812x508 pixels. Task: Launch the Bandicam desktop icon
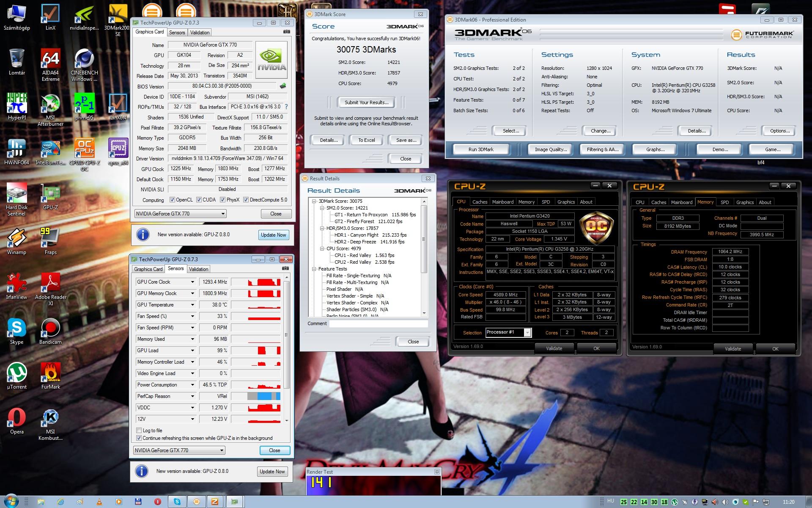pyautogui.click(x=50, y=331)
